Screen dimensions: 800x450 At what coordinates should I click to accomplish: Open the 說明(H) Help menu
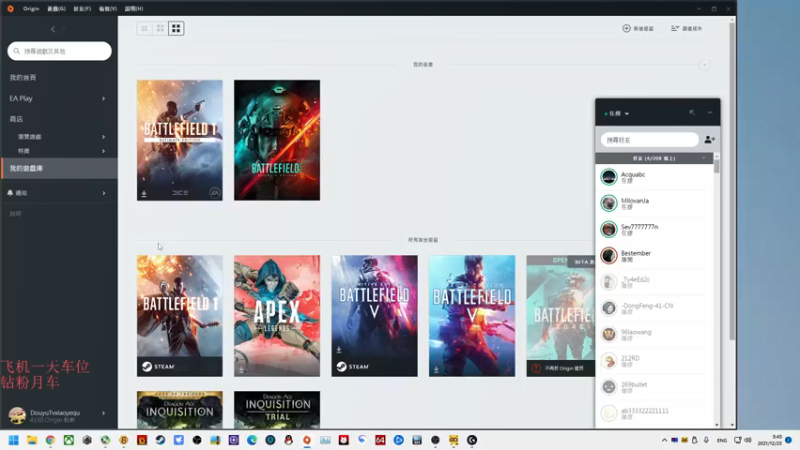pos(134,9)
